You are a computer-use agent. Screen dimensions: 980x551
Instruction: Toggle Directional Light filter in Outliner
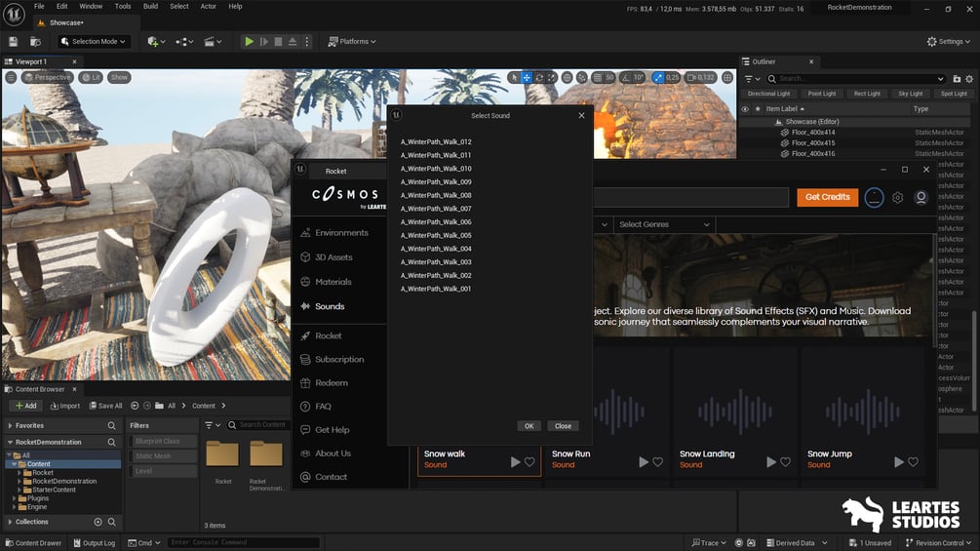(x=768, y=94)
